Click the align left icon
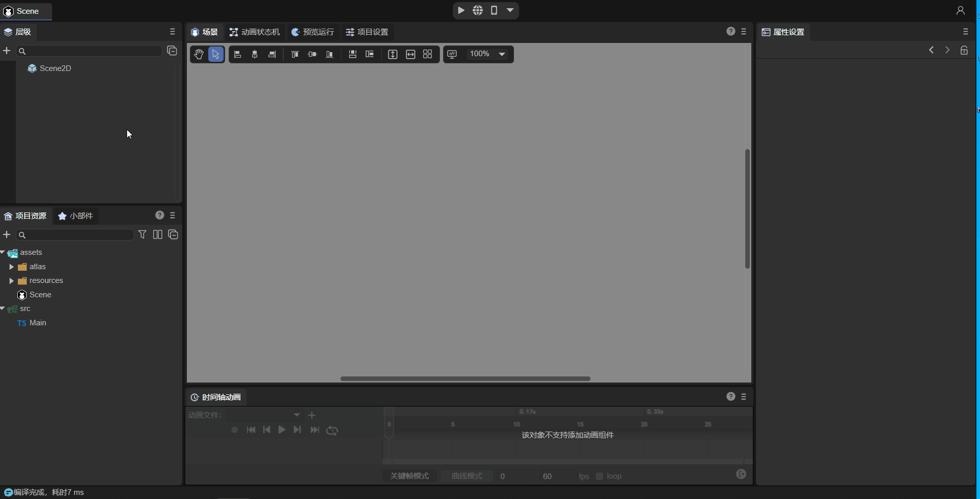Image resolution: width=980 pixels, height=499 pixels. point(237,54)
